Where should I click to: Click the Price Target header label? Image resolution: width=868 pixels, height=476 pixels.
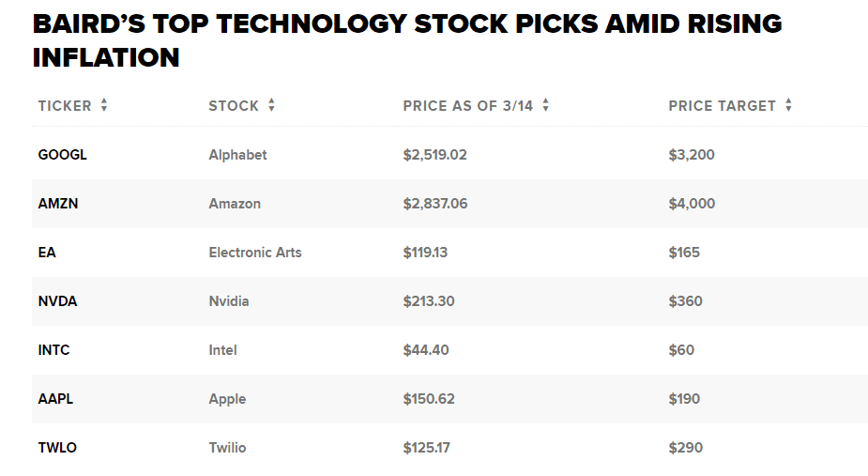coord(722,106)
